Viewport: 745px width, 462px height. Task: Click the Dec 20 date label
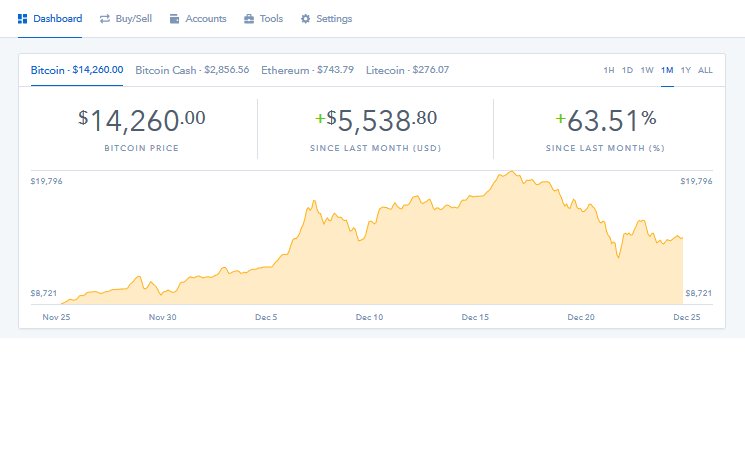tap(581, 317)
